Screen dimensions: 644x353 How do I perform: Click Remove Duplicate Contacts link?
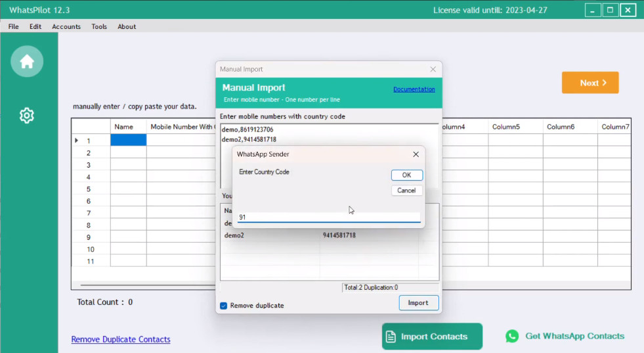121,339
